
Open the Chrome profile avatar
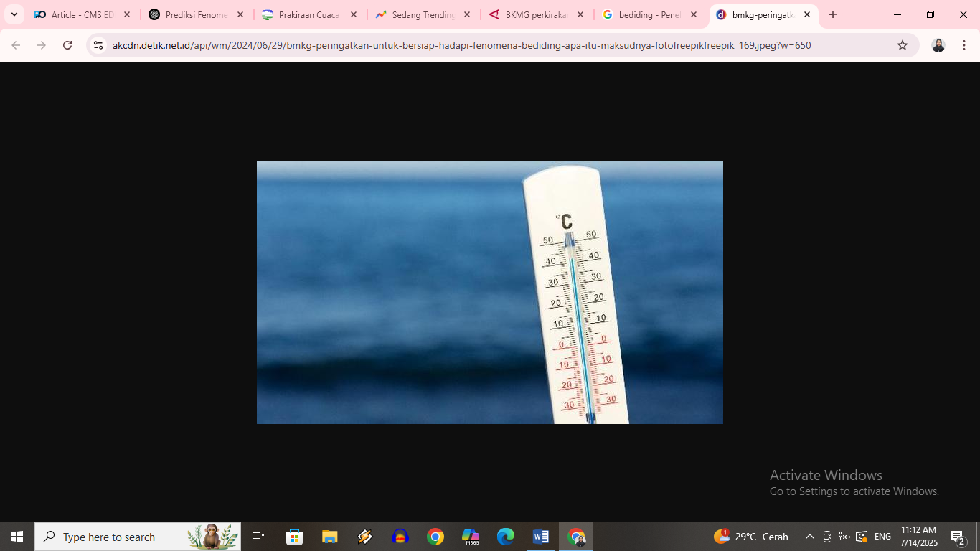938,45
